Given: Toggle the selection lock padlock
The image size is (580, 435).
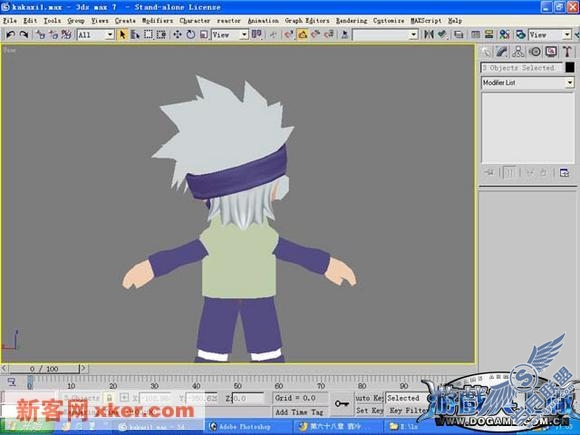Looking at the screenshot, I should (x=109, y=398).
